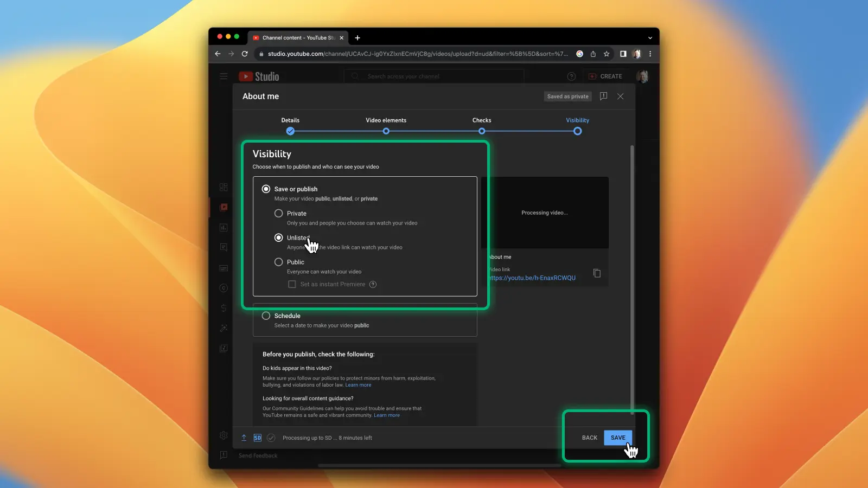The height and width of the screenshot is (488, 868).
Task: Click the Google icon in the address bar
Action: point(579,54)
